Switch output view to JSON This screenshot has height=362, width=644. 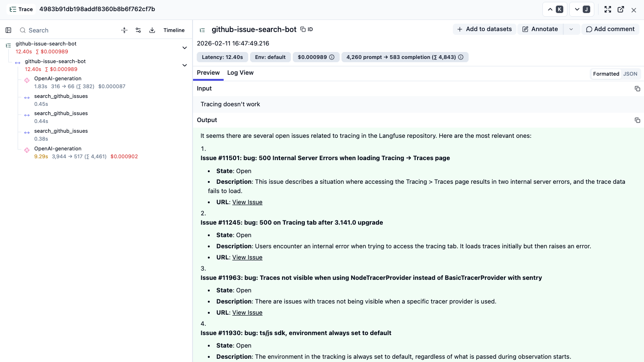coord(630,73)
